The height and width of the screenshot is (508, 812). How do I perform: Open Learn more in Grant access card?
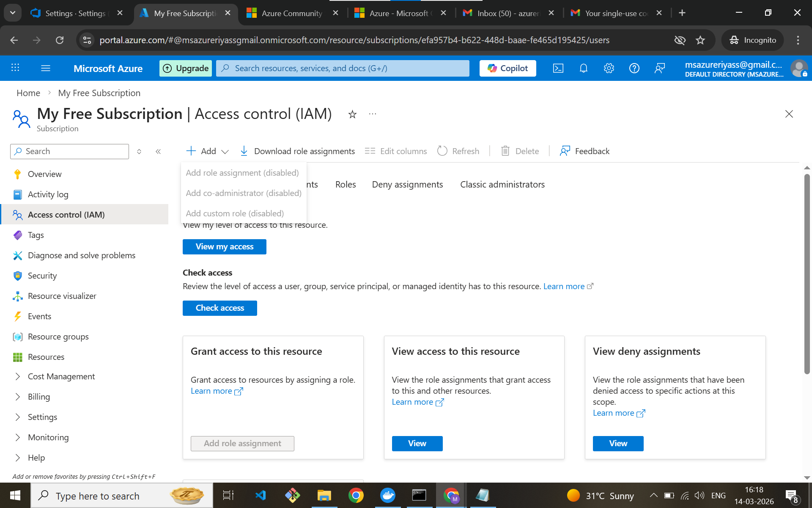[x=217, y=391]
